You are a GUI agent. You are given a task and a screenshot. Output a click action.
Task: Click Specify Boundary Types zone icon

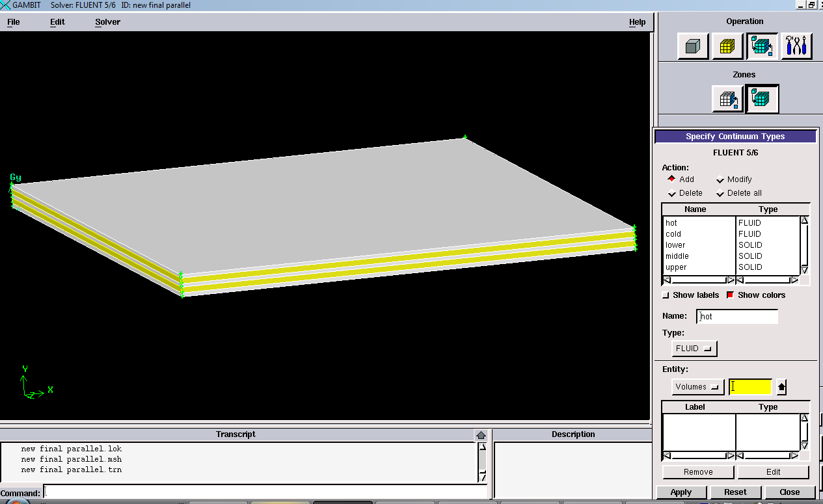pyautogui.click(x=727, y=99)
